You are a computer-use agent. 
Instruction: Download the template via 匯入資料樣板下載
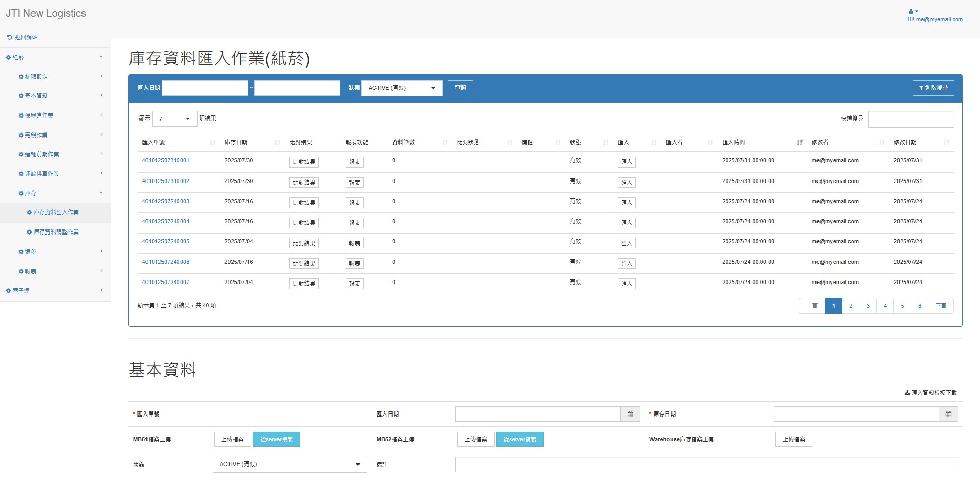(x=930, y=393)
